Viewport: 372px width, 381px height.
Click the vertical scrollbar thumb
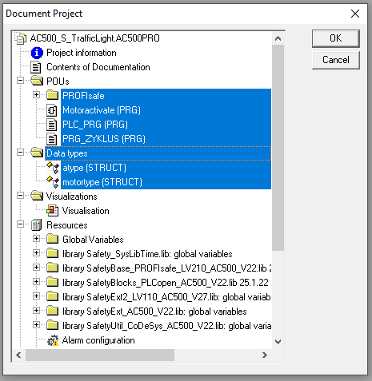(278, 148)
